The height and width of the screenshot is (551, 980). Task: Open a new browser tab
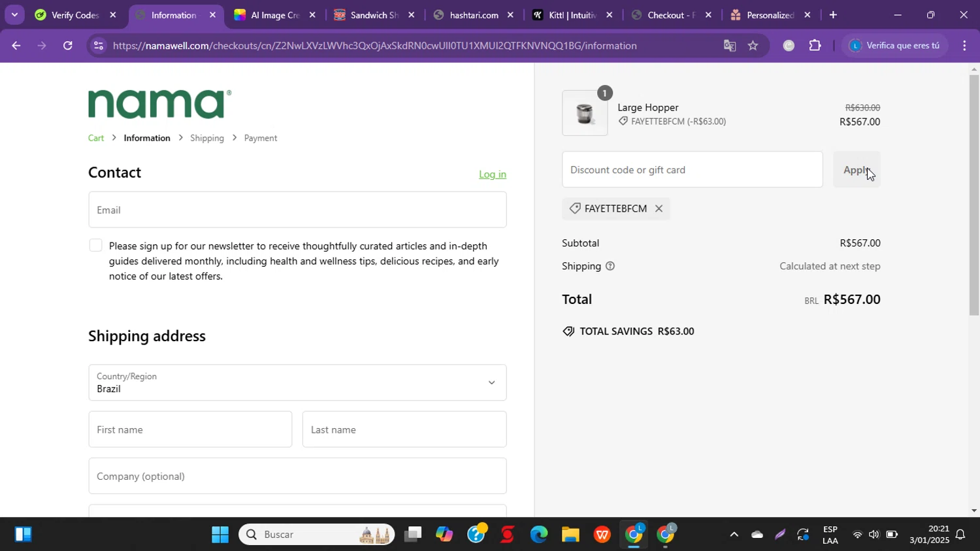point(832,15)
